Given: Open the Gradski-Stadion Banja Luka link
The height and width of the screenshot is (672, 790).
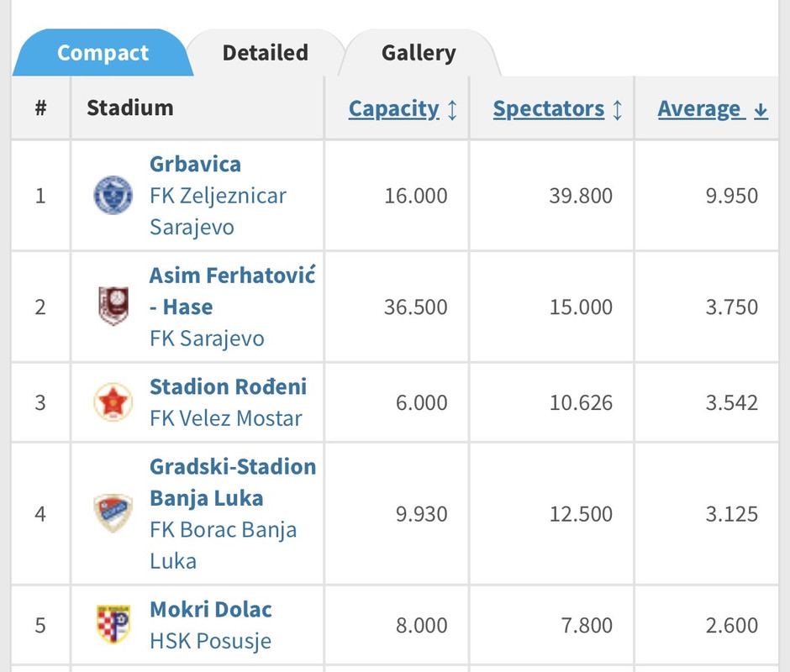Looking at the screenshot, I should [x=233, y=482].
